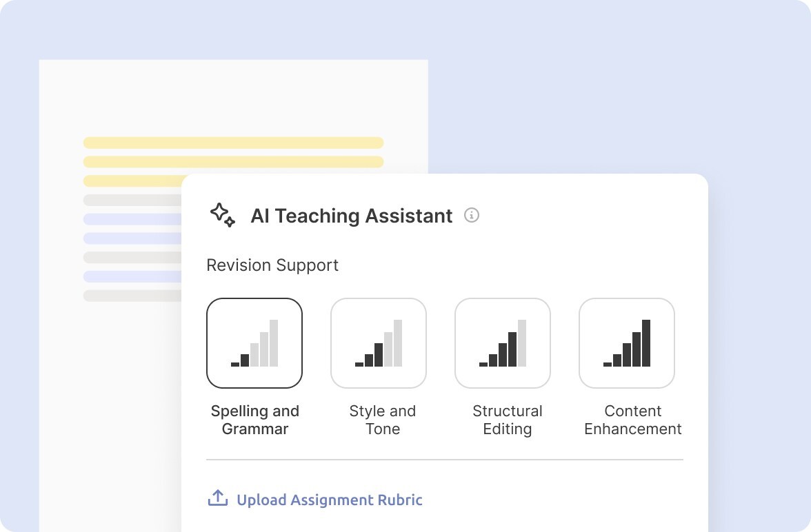The image size is (811, 532).
Task: Open the Upload Assignment Rubric link
Action: point(329,500)
